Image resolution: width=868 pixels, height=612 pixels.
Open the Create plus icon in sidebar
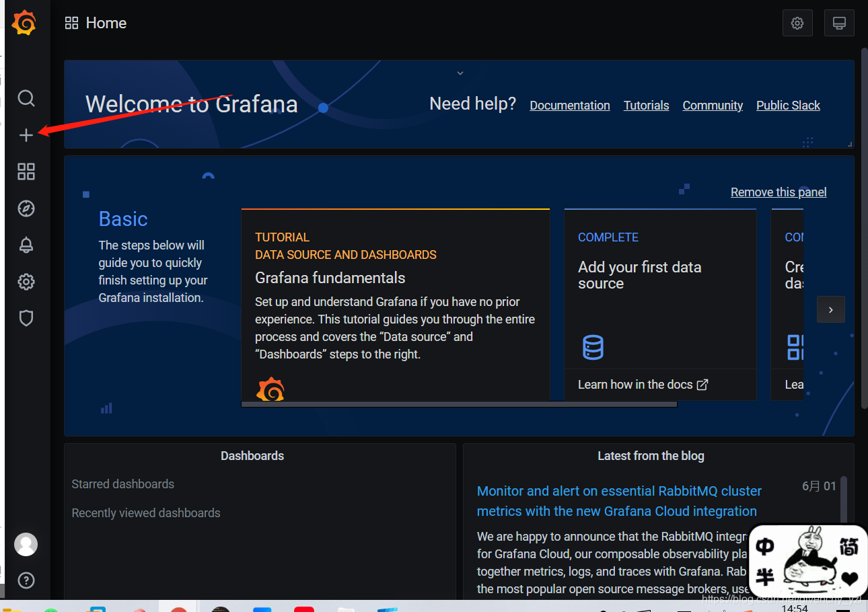point(26,135)
